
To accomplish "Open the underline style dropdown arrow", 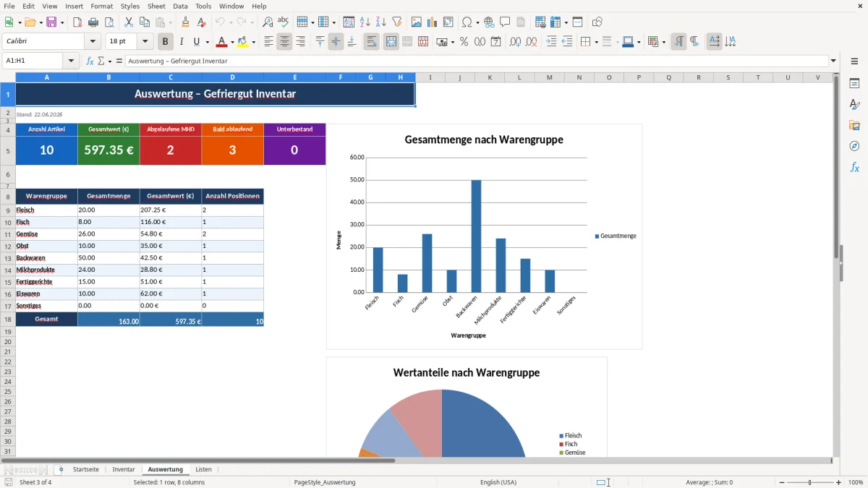I will tap(207, 42).
